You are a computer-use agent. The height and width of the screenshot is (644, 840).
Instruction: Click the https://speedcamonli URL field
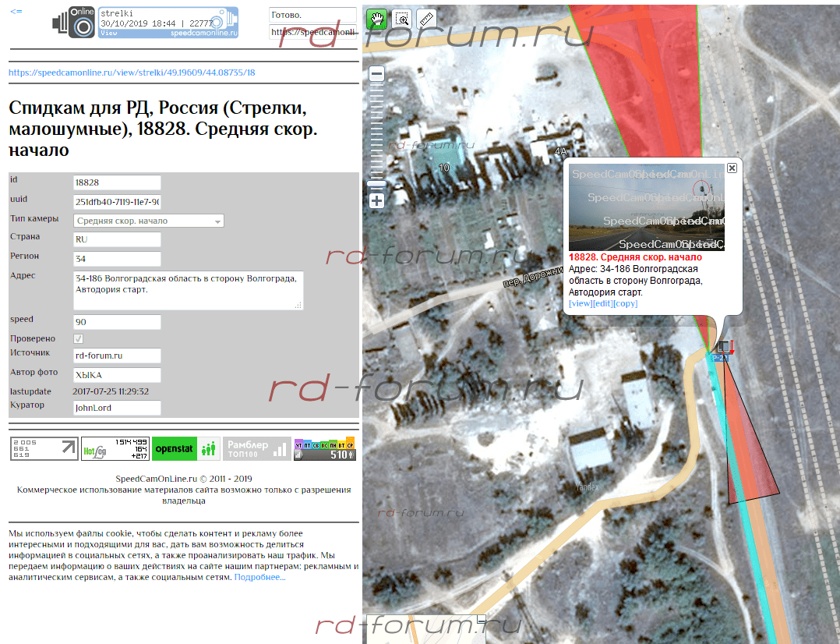tap(312, 32)
